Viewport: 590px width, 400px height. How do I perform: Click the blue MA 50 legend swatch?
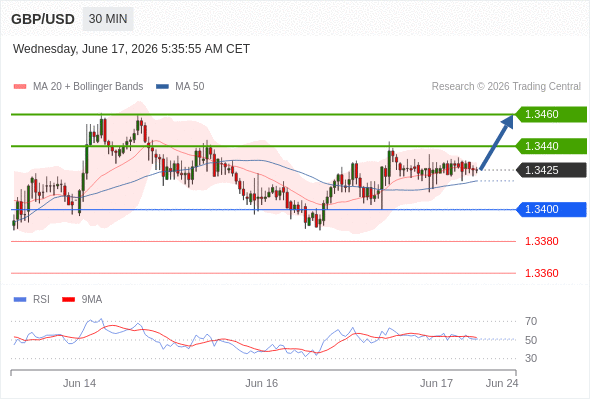162,87
